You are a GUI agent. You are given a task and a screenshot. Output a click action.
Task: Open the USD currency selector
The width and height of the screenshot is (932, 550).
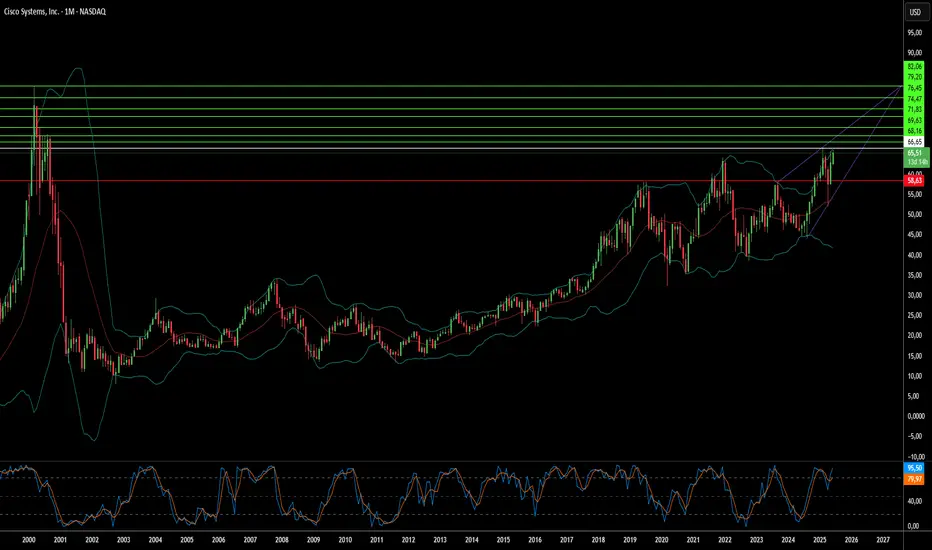pyautogui.click(x=915, y=12)
